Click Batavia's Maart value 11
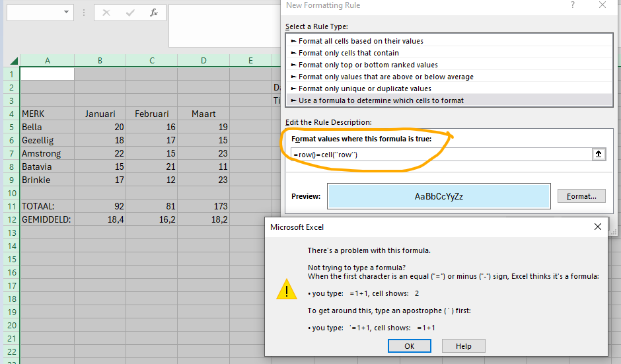The width and height of the screenshot is (621, 364). (x=203, y=166)
